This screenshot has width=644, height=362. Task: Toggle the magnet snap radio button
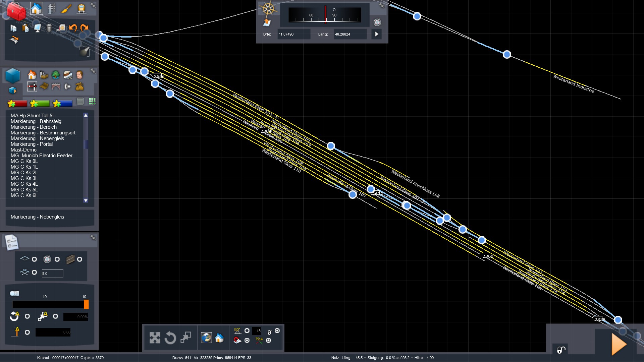[x=247, y=340]
